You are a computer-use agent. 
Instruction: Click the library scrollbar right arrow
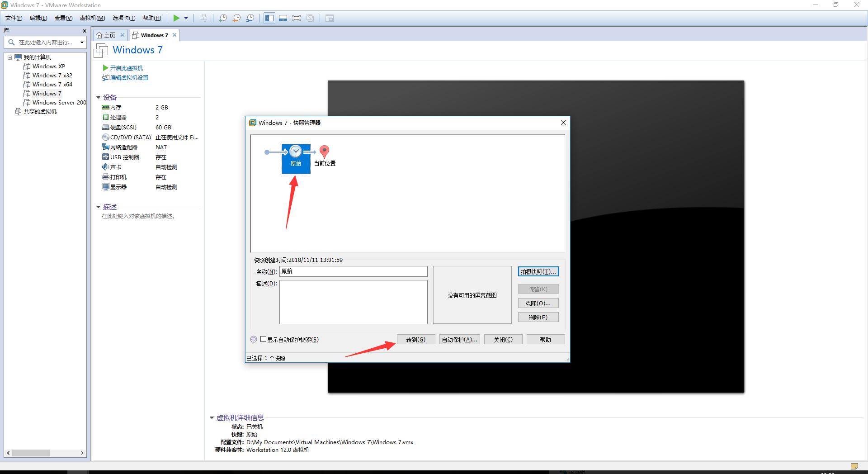click(x=82, y=453)
